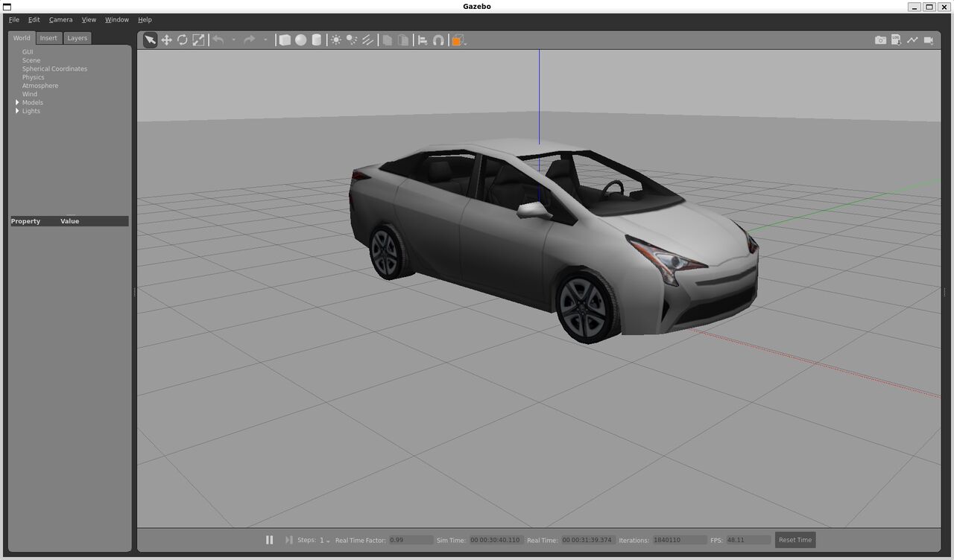Open the window menu icon in title bar
This screenshot has height=560, width=954.
7,7
